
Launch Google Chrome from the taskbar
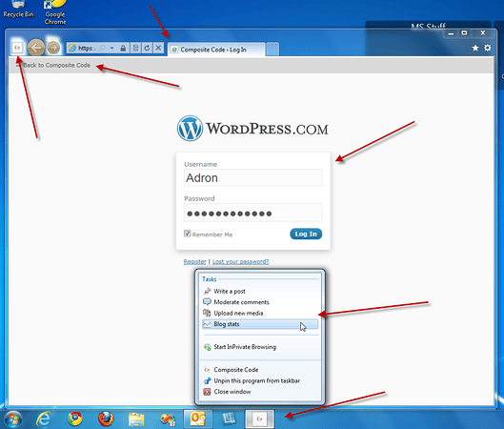coord(74,419)
